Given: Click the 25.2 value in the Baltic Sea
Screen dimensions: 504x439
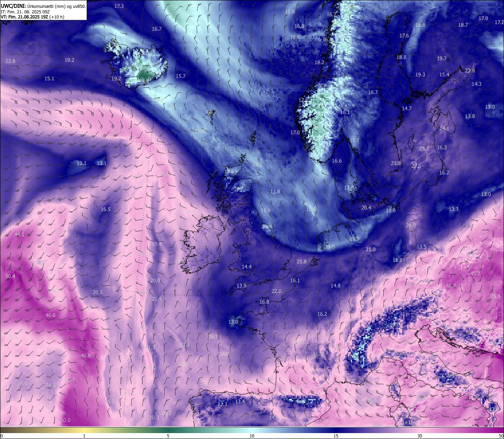Looking at the screenshot, I should (x=424, y=149).
